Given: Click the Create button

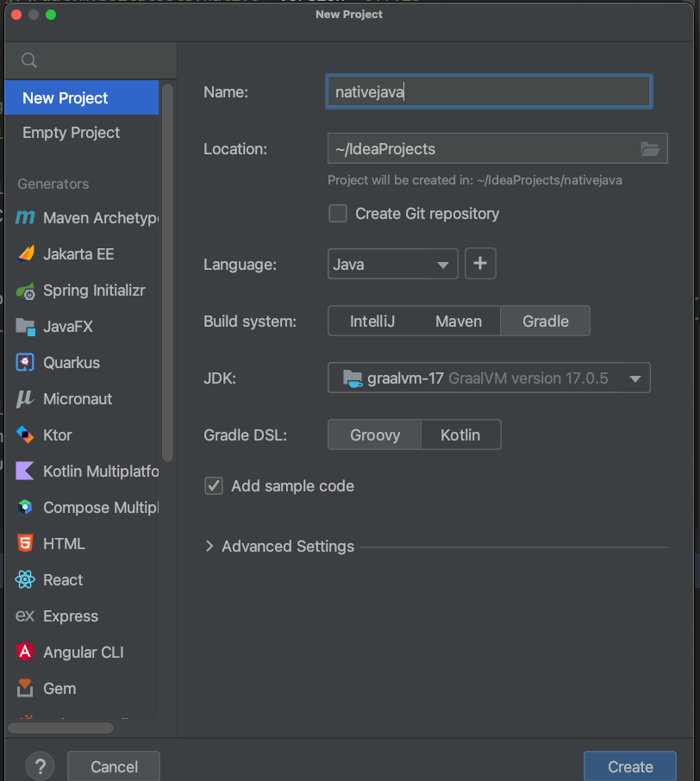Looking at the screenshot, I should click(x=629, y=766).
